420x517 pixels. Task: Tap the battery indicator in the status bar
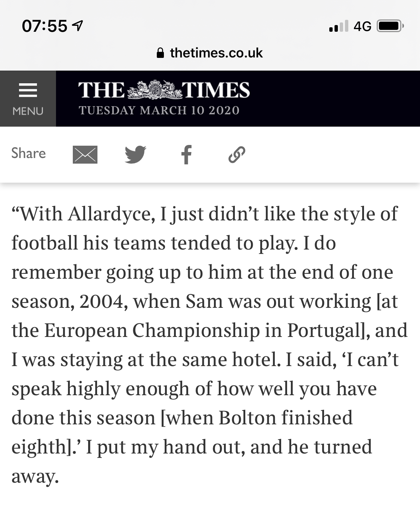(x=390, y=26)
